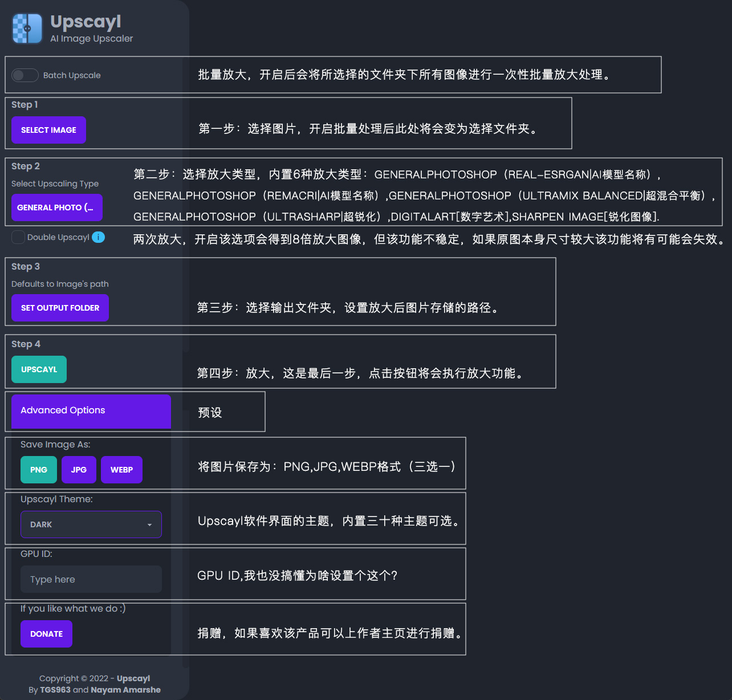Image resolution: width=732 pixels, height=700 pixels.
Task: Click the DONATE button
Action: point(46,634)
